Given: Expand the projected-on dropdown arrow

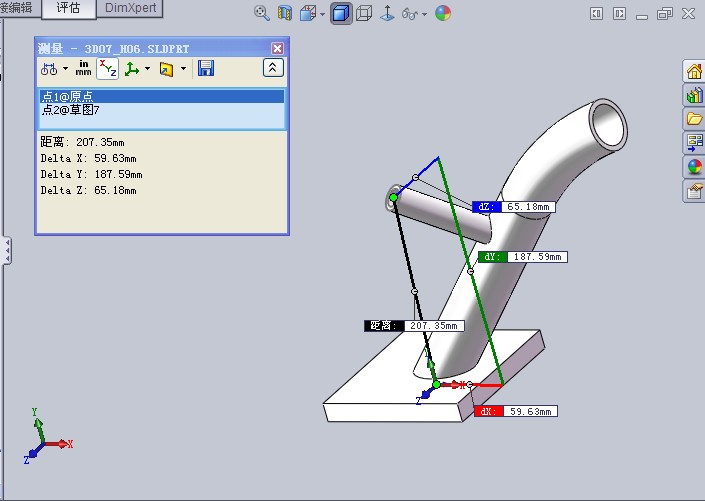Looking at the screenshot, I should pyautogui.click(x=183, y=69).
